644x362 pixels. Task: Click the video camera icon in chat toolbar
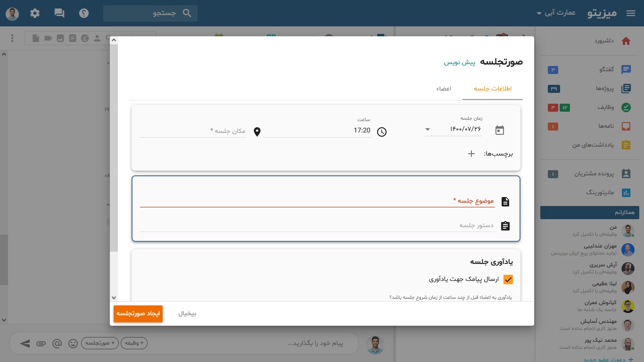48,39
